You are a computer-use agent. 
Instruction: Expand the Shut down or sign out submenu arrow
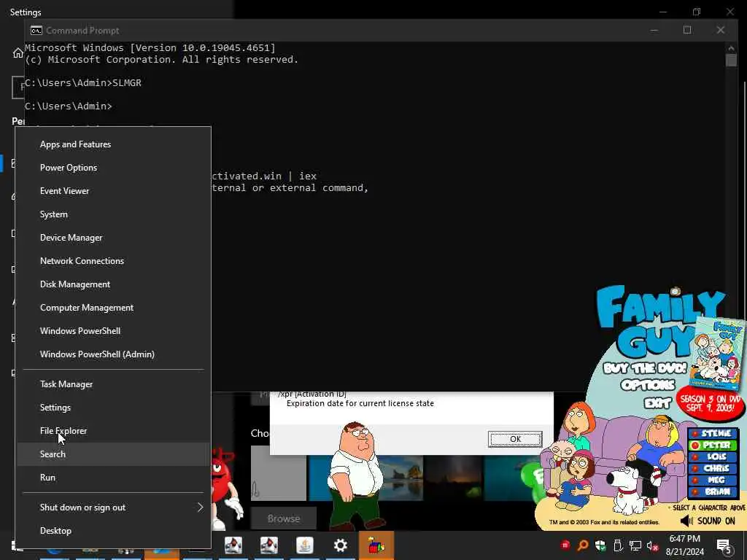[200, 507]
